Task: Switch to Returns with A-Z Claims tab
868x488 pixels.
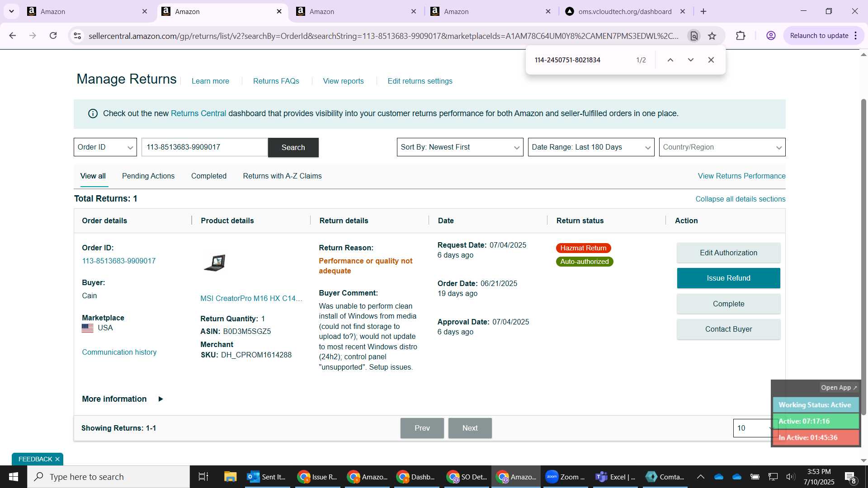Action: [x=282, y=176]
